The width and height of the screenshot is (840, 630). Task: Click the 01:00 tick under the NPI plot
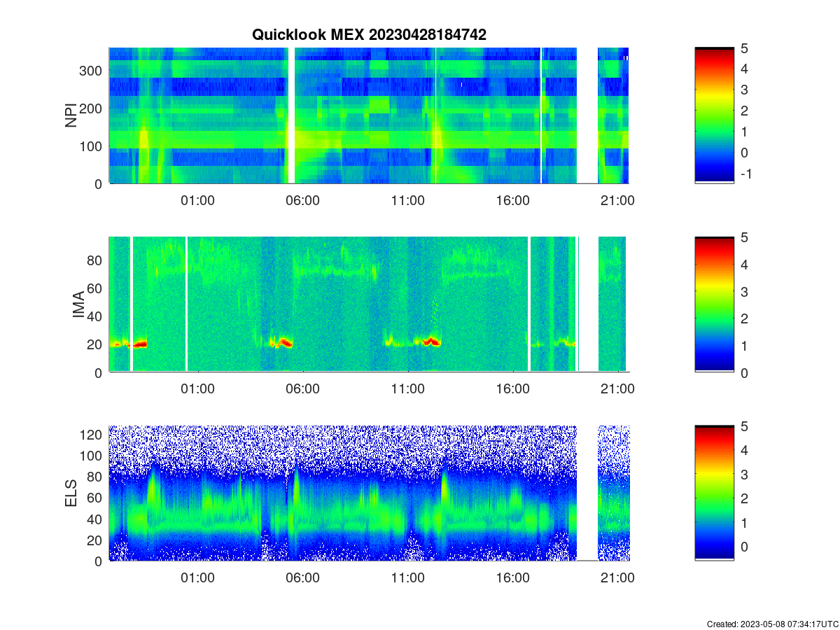coord(197,200)
